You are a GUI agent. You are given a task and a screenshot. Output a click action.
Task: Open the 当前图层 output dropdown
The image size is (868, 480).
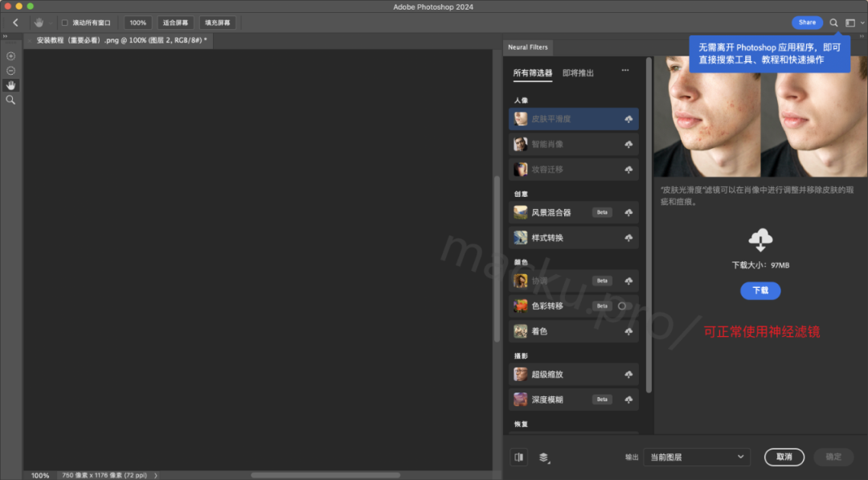(696, 457)
